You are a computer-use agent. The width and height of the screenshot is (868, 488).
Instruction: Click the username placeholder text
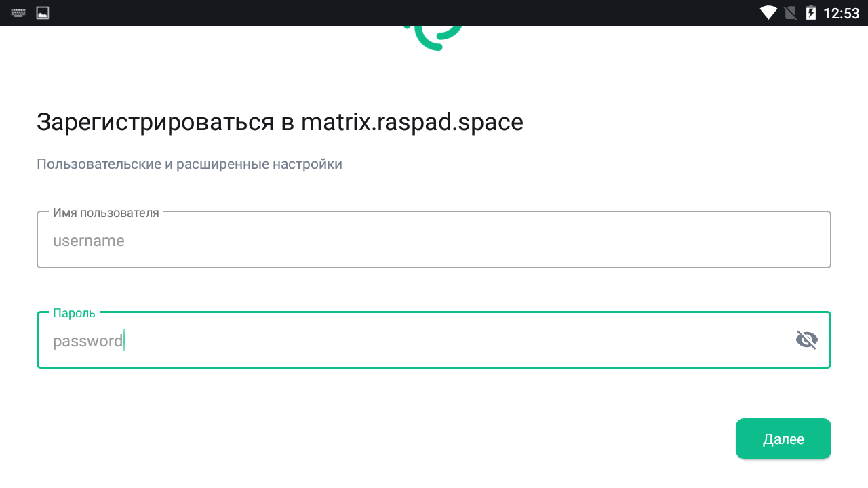(x=89, y=241)
